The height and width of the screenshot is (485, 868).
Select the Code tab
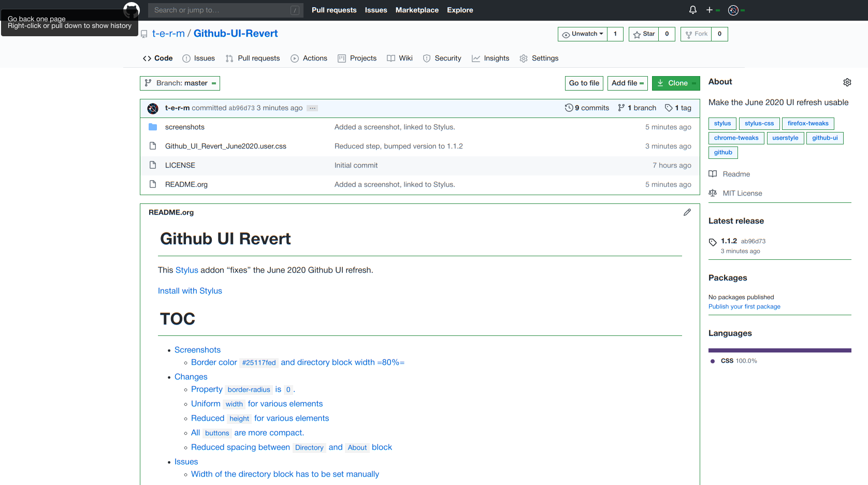[x=157, y=58]
